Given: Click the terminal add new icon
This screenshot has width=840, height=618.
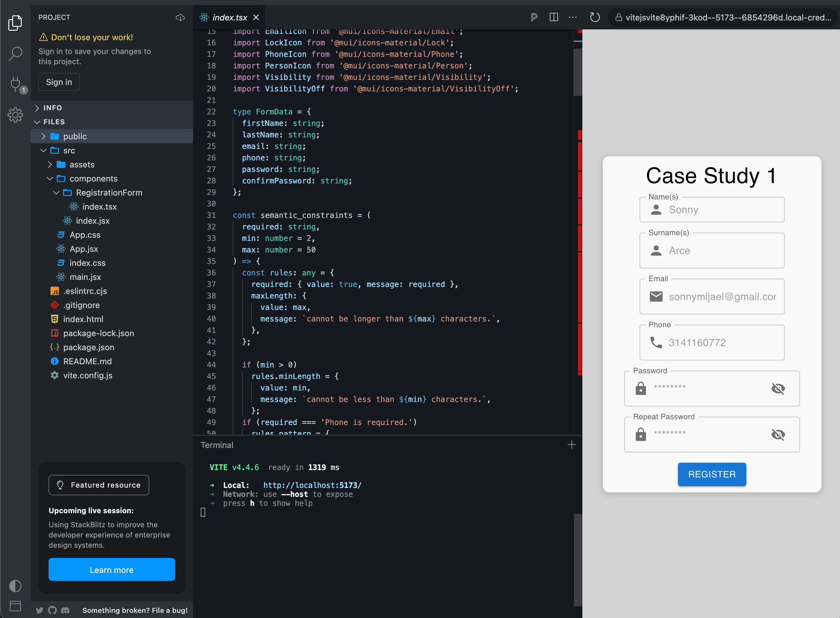Looking at the screenshot, I should point(572,444).
